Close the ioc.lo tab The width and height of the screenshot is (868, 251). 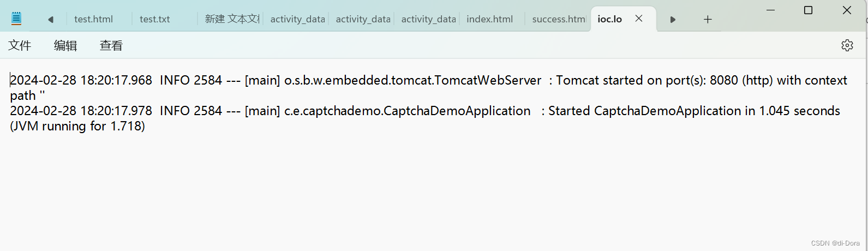639,19
